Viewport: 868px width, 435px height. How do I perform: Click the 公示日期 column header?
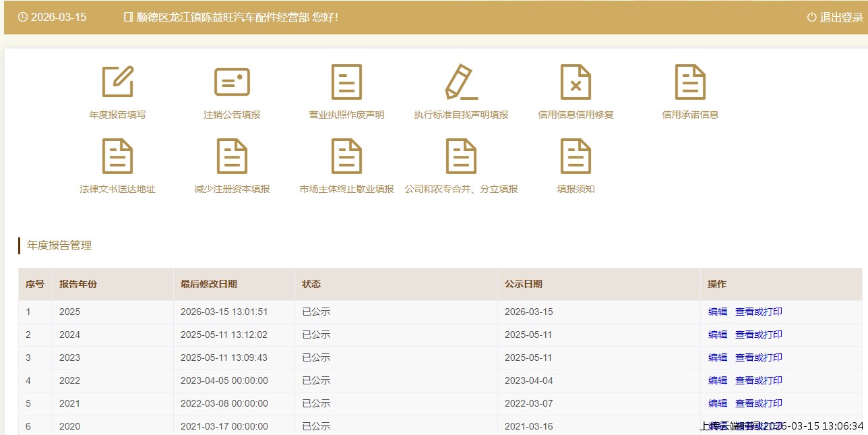click(524, 284)
